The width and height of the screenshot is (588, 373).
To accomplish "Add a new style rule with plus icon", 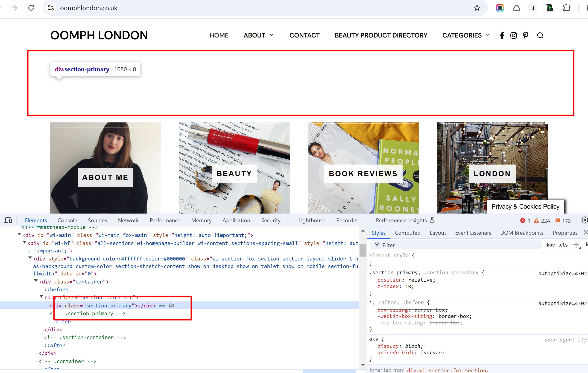I will point(576,245).
